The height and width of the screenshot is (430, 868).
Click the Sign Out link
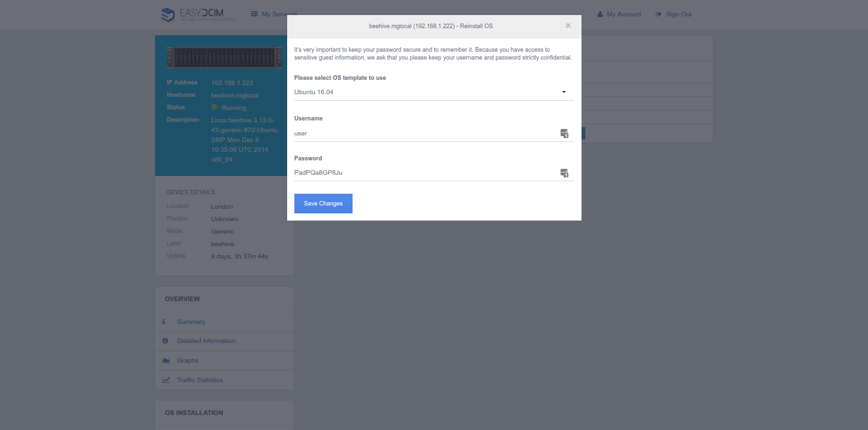tap(673, 14)
